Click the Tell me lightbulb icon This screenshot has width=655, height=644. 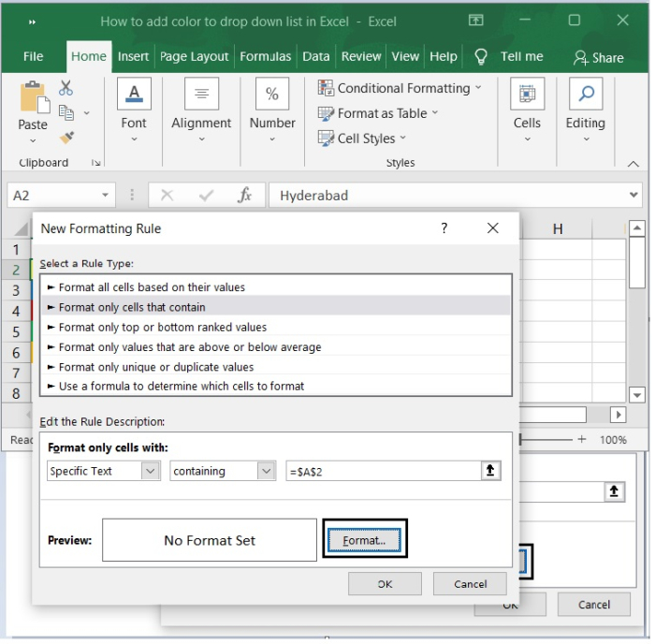click(481, 56)
